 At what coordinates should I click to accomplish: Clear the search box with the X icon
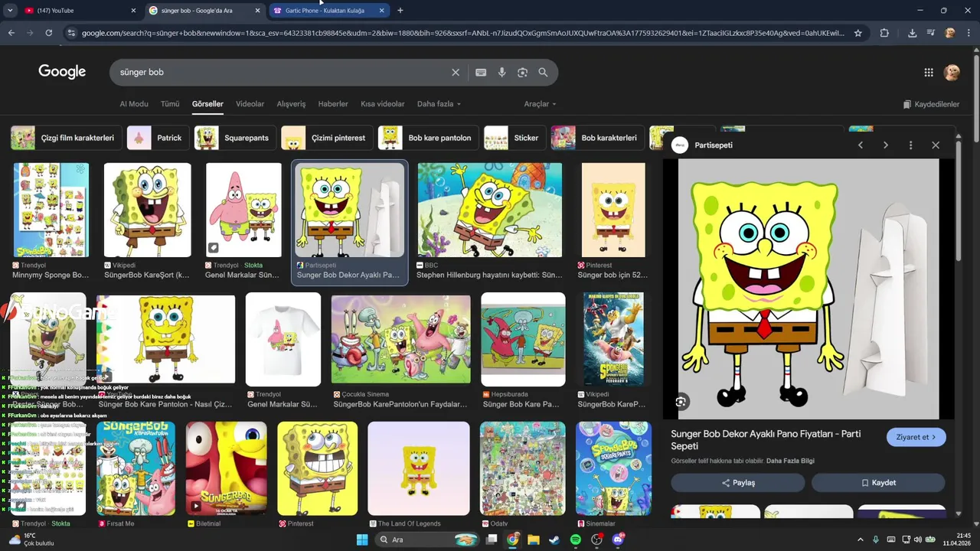[456, 72]
